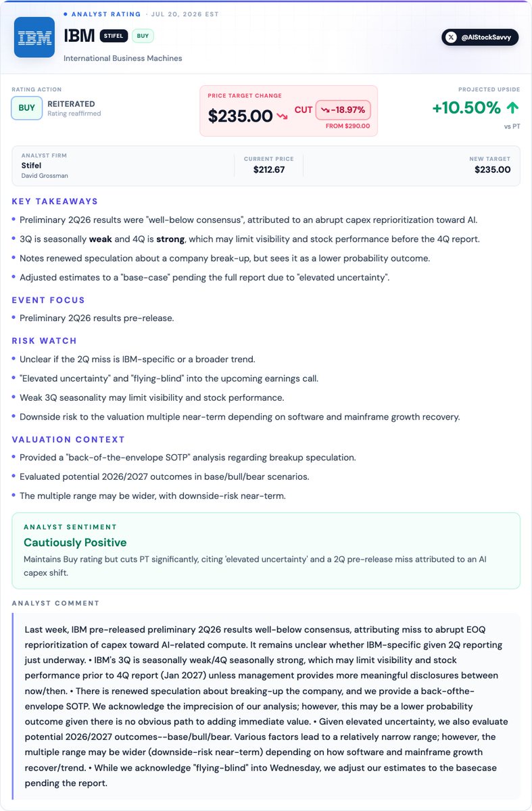The image size is (532, 811).
Task: Click the green BUY tag beside STIFEL
Action: (144, 36)
